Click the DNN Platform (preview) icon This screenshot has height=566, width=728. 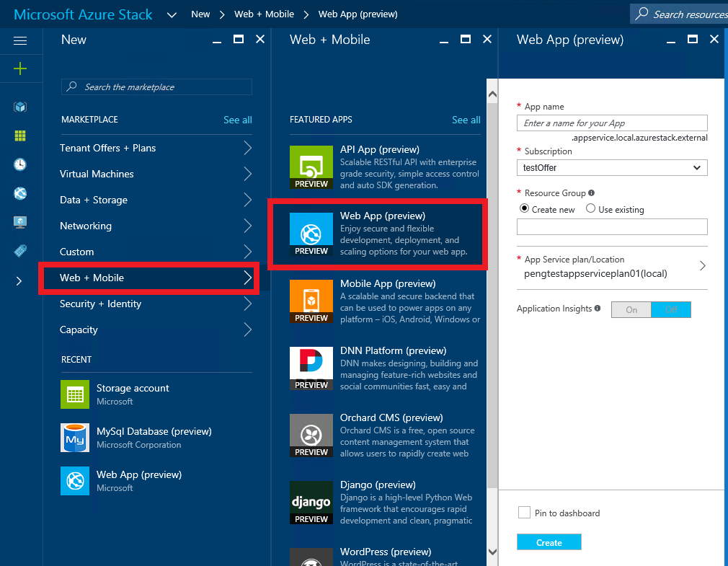point(311,368)
